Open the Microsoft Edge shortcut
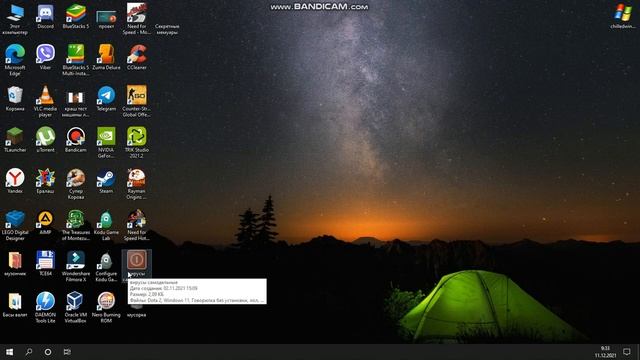Image resolution: width=640 pixels, height=360 pixels. 15,60
